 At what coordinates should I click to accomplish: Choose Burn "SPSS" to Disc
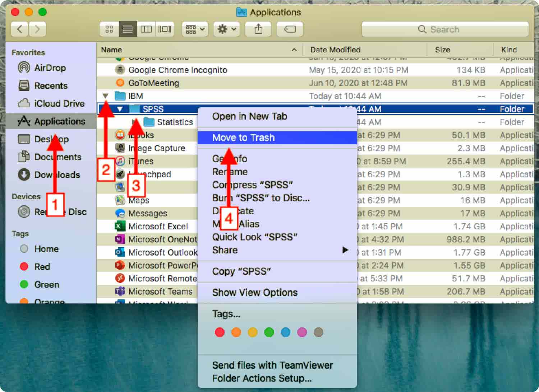point(277,198)
